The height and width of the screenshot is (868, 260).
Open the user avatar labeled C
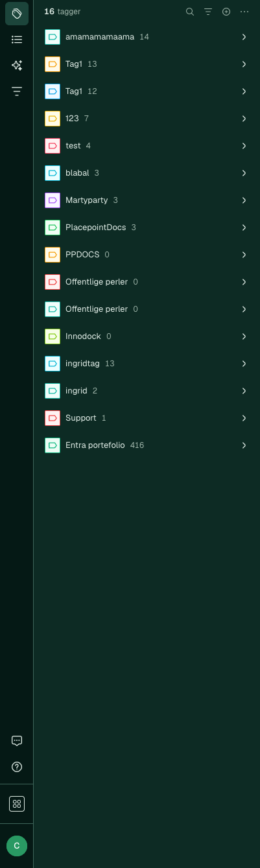click(17, 846)
